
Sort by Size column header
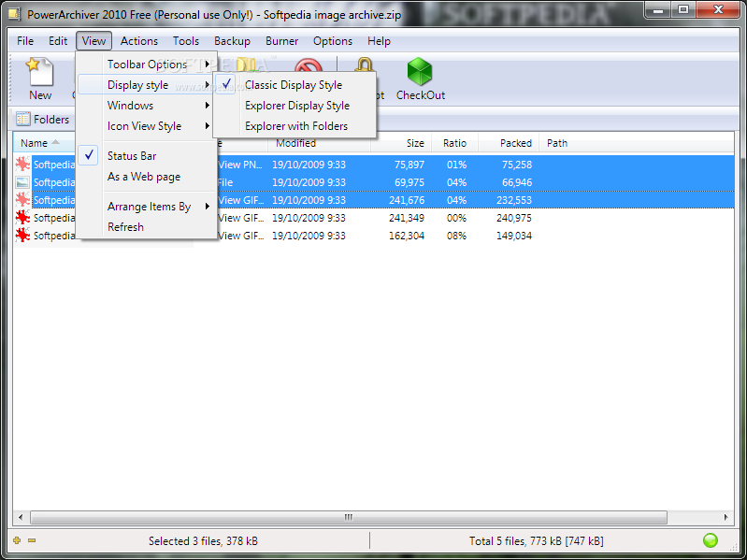401,143
